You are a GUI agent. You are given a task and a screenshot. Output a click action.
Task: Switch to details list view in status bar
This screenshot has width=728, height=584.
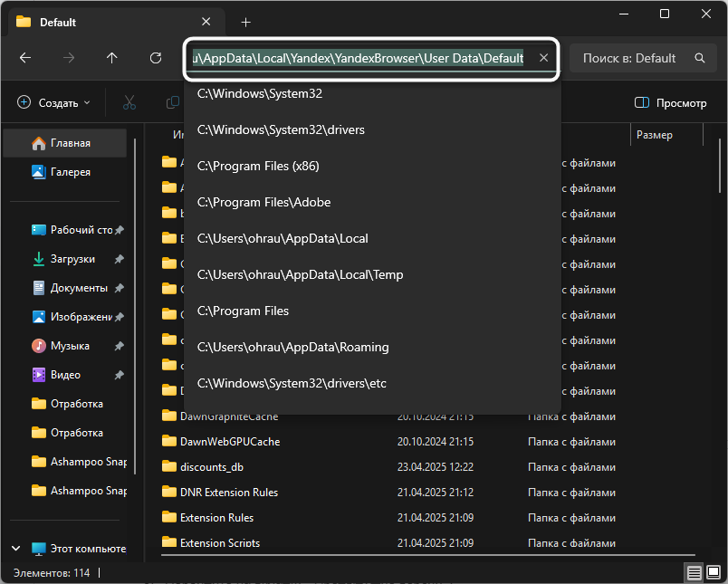click(693, 573)
